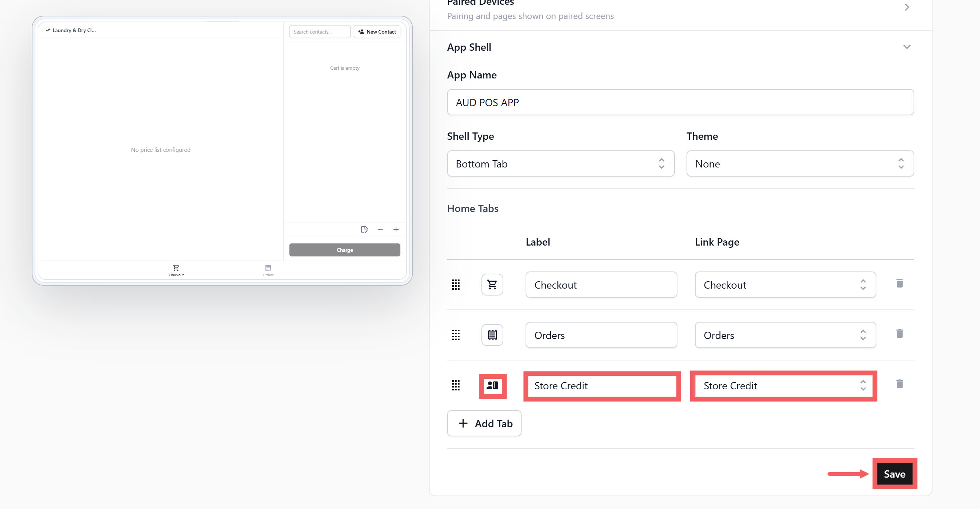This screenshot has width=980, height=509.
Task: Click drag handle for Checkout row
Action: pos(456,285)
